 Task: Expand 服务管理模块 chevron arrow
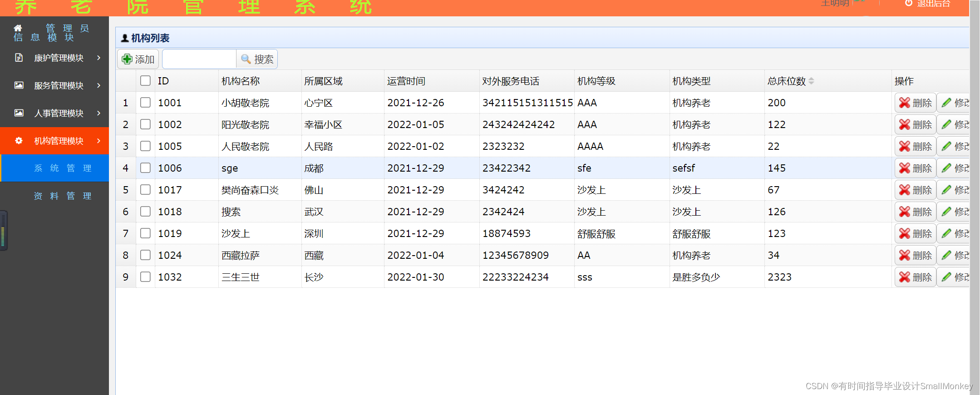click(x=98, y=85)
